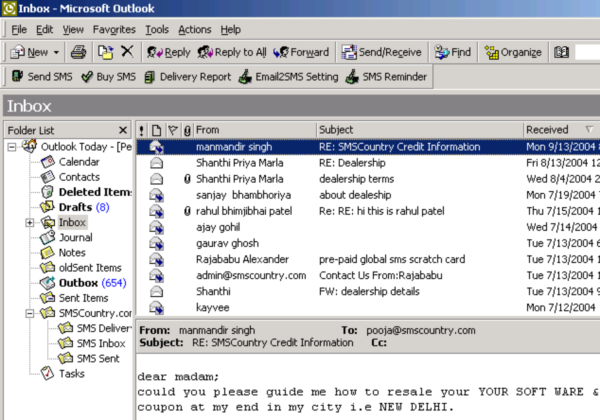Click the Move to Folder icon
Image resolution: width=600 pixels, height=420 pixels.
pos(105,52)
